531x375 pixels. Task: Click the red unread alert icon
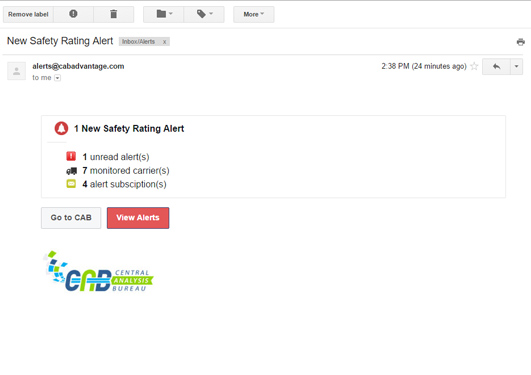[71, 156]
